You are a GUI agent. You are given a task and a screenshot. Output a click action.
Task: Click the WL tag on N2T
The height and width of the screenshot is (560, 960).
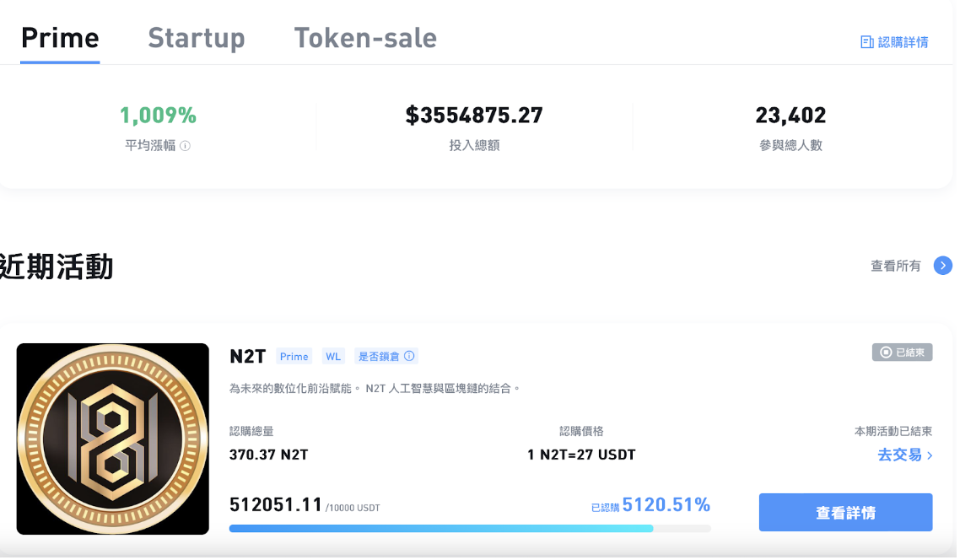coord(333,357)
